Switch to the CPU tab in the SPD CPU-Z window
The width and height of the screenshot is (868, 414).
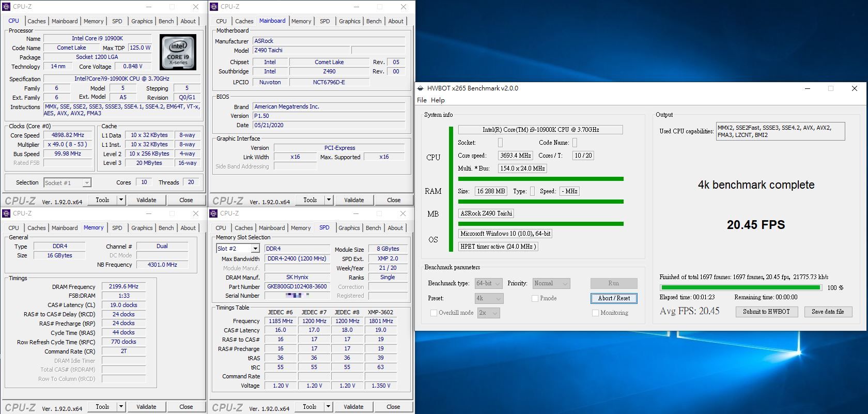(221, 228)
